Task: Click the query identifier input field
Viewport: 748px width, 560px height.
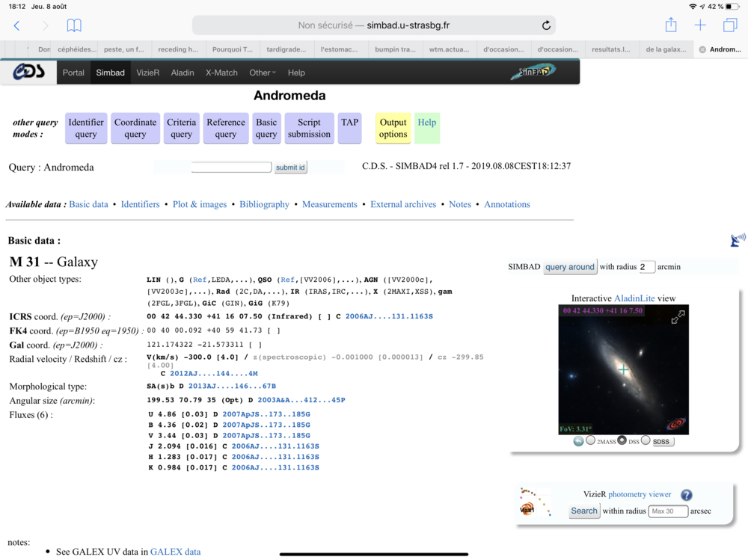Action: 231,167
